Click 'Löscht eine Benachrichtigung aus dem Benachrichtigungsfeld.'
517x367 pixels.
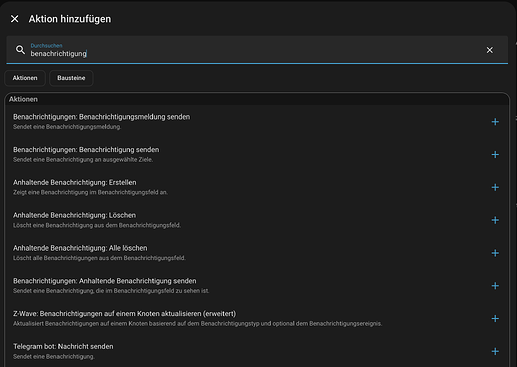(97, 225)
